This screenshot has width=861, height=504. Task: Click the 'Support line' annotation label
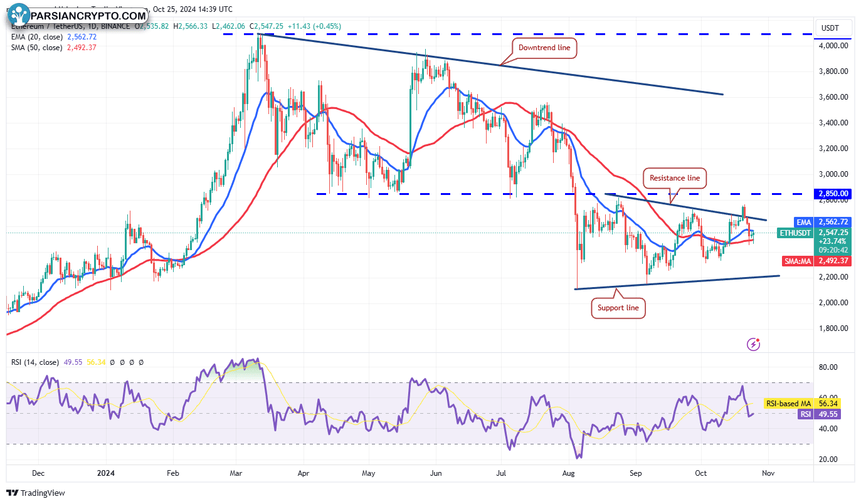pos(618,308)
